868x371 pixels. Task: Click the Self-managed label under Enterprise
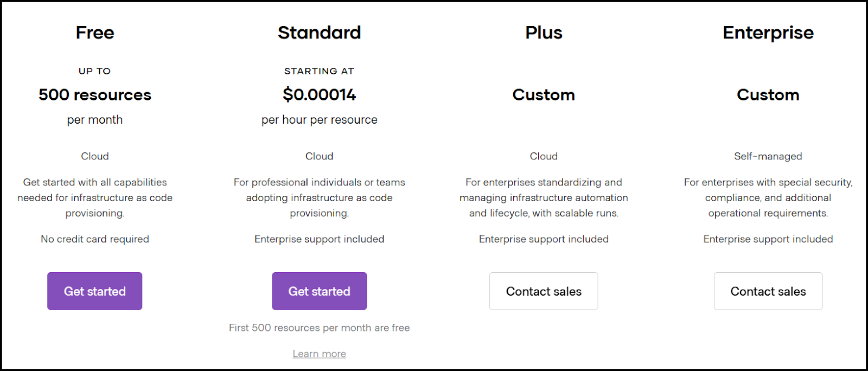point(768,156)
